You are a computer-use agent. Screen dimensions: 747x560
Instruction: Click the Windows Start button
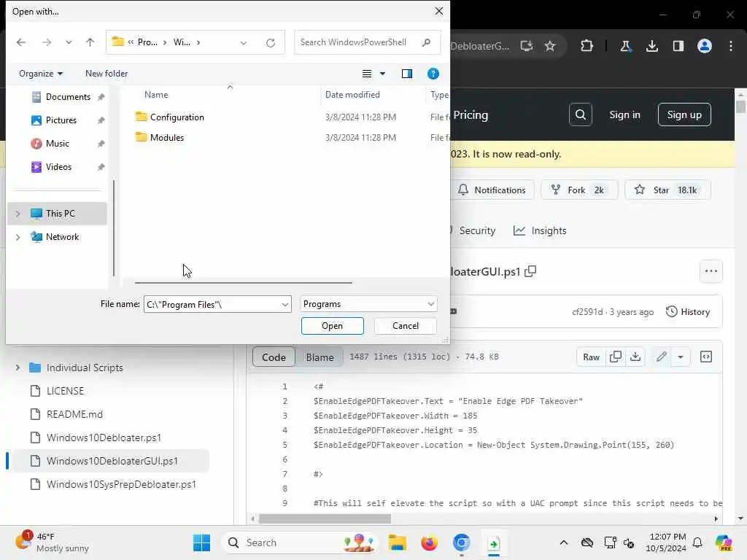click(x=201, y=542)
